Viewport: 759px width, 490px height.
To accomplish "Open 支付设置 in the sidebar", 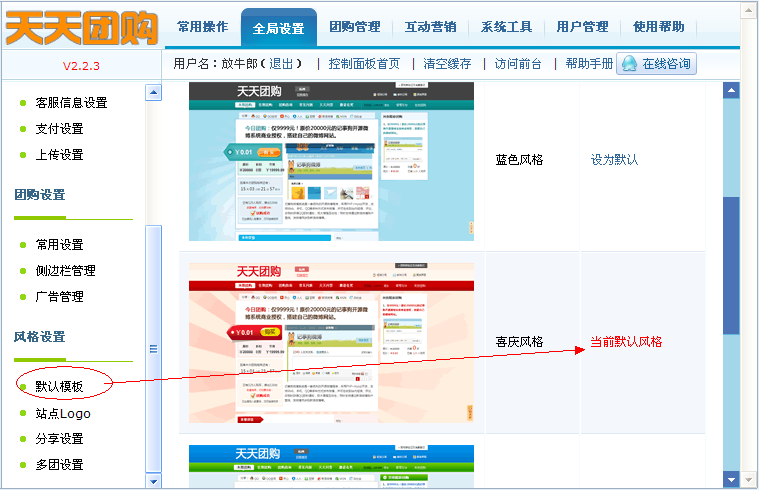I will pos(59,129).
